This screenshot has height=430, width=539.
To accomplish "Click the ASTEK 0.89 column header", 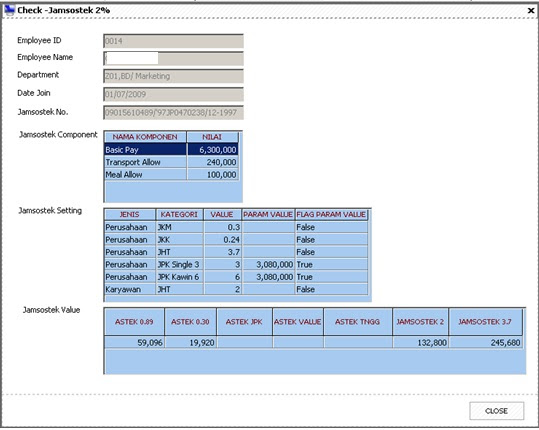I will coord(134,322).
